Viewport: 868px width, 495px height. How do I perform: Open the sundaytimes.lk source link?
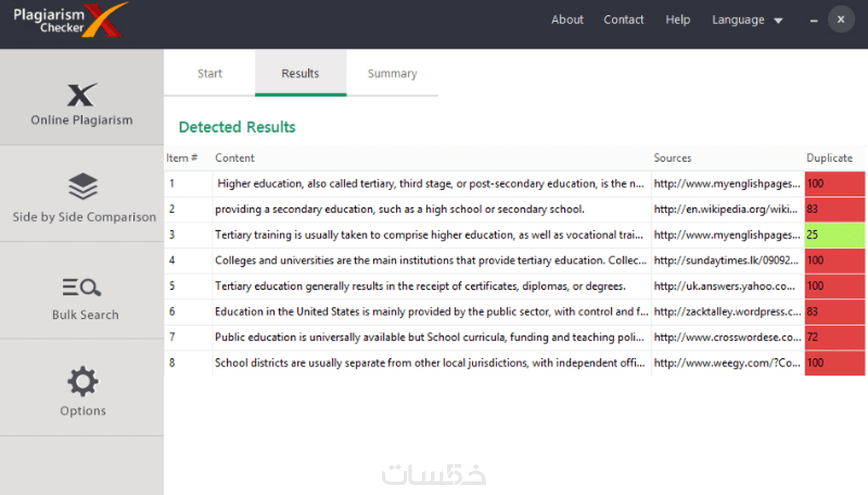[x=726, y=260]
